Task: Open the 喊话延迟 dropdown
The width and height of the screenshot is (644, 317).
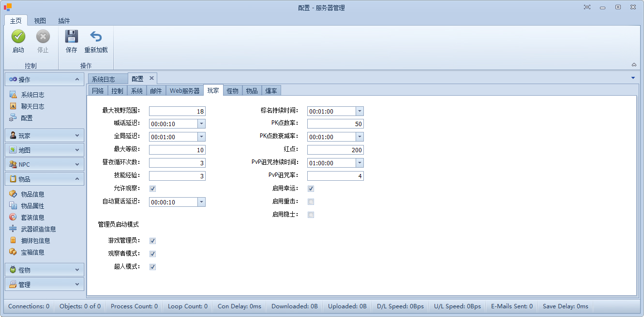Action: [201, 124]
